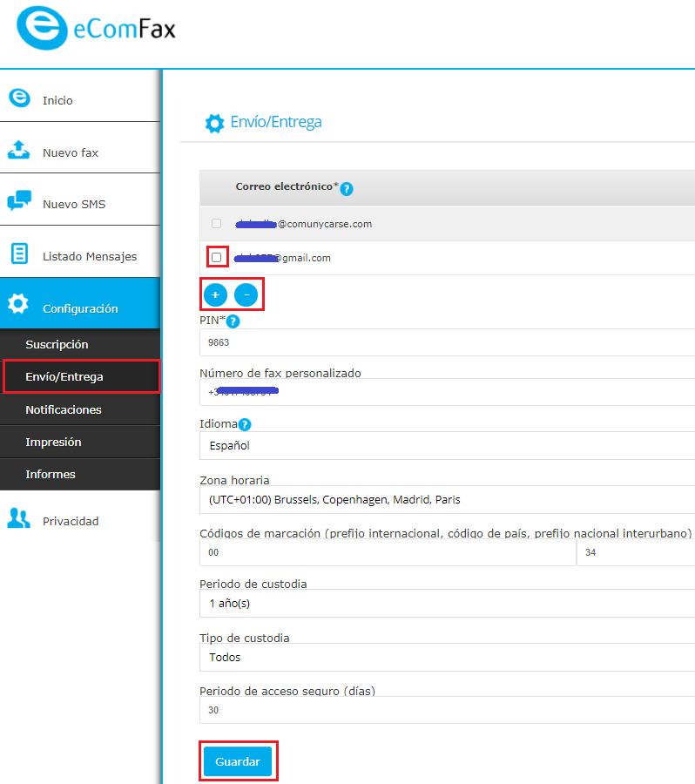Open Nuevo fax menu item
695x784 pixels.
(x=80, y=148)
